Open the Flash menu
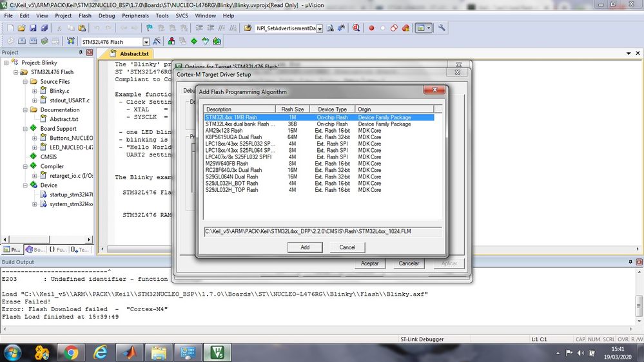 tap(85, 15)
